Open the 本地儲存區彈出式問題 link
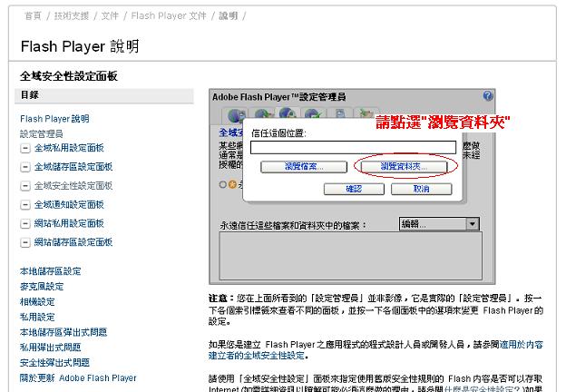 pos(63,332)
